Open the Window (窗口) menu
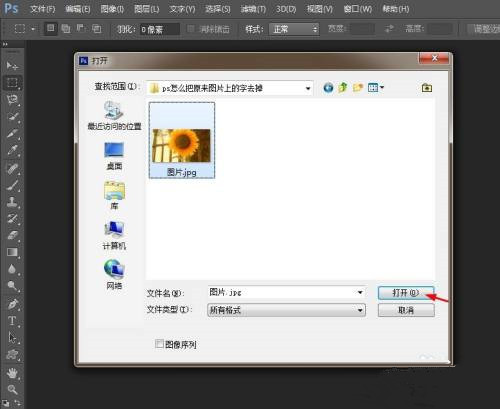This screenshot has height=409, width=500. 358,9
